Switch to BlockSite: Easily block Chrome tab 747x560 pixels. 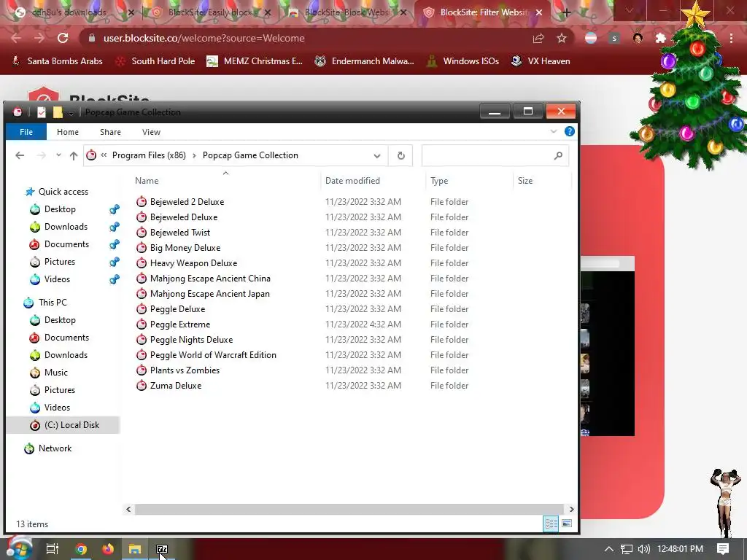click(211, 12)
